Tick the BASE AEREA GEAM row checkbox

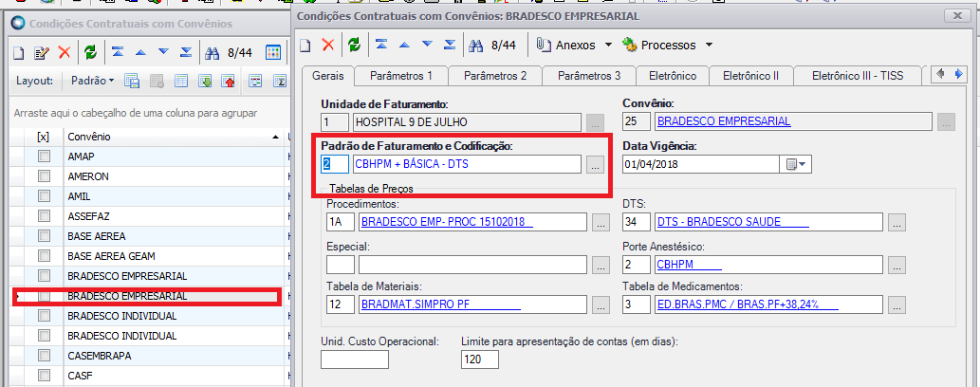coord(44,256)
